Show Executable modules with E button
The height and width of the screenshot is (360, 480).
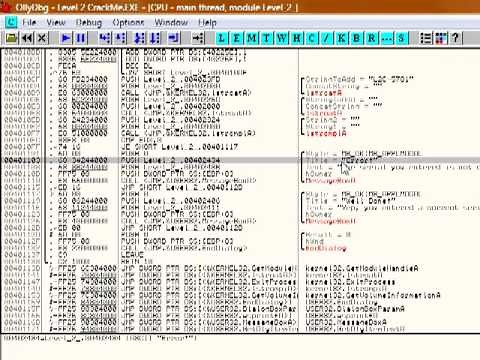pos(236,38)
